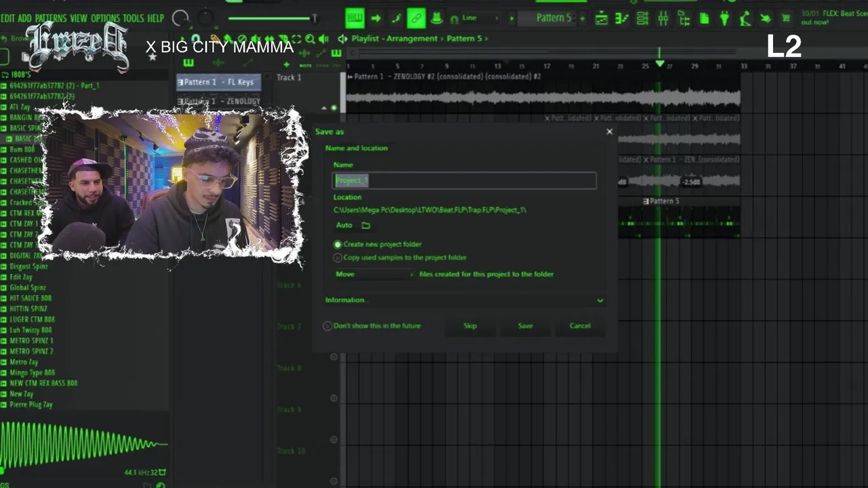Click the plus icon above the track list
Viewport: 868px width, 488px height.
pyautogui.click(x=286, y=65)
